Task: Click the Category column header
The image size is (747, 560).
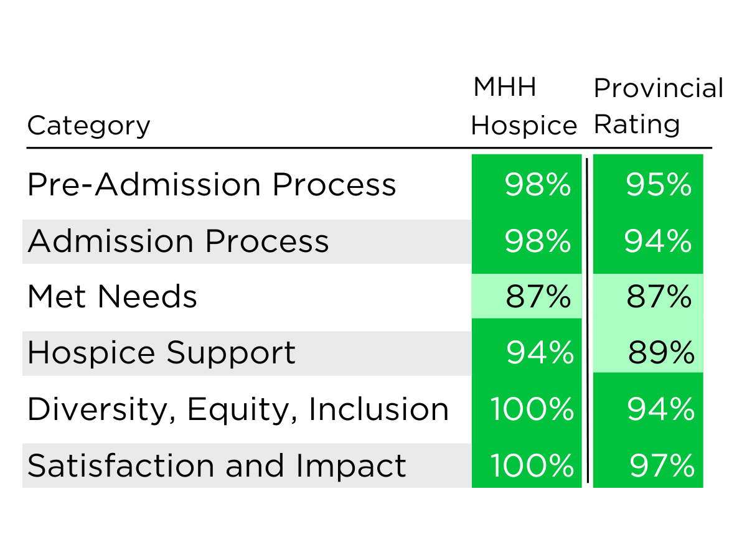Action: [89, 126]
